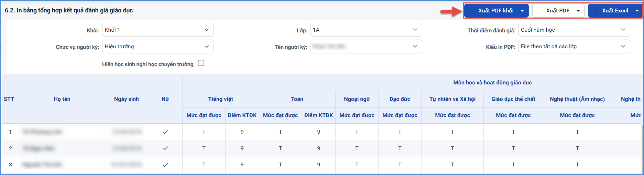Click Mức đạt được header under Đạo đức

400,115
